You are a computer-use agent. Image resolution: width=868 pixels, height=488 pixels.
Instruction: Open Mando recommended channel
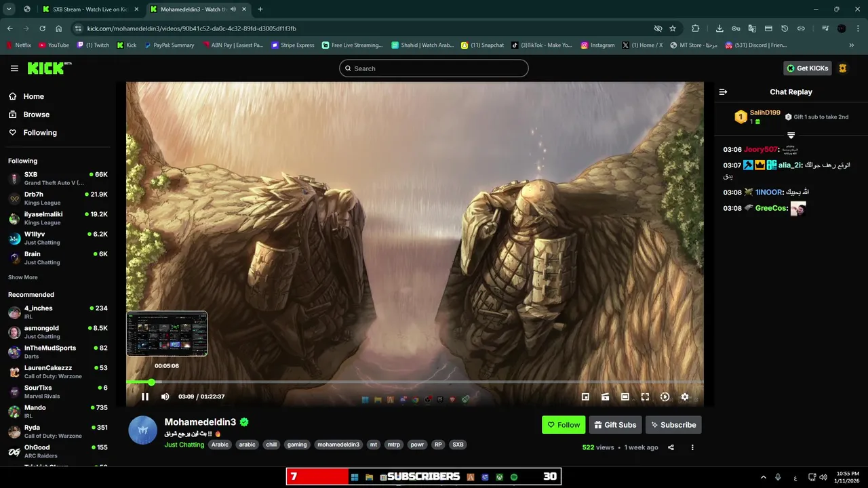[x=57, y=411]
